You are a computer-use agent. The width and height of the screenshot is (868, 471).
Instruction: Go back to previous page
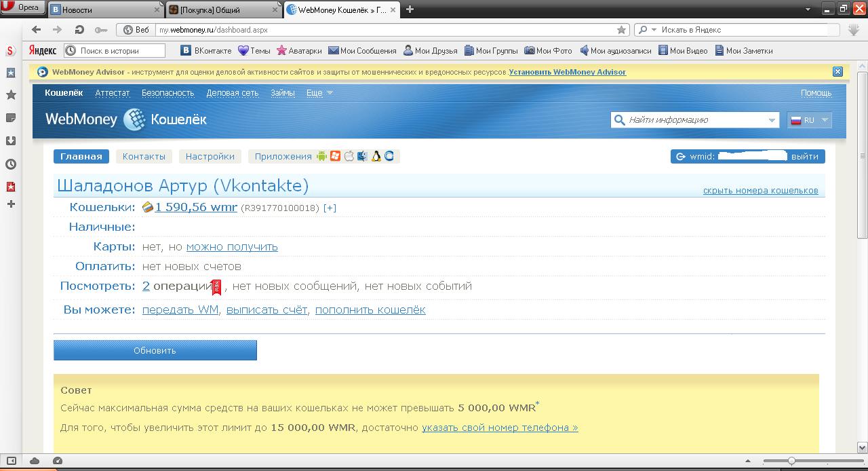click(x=37, y=30)
